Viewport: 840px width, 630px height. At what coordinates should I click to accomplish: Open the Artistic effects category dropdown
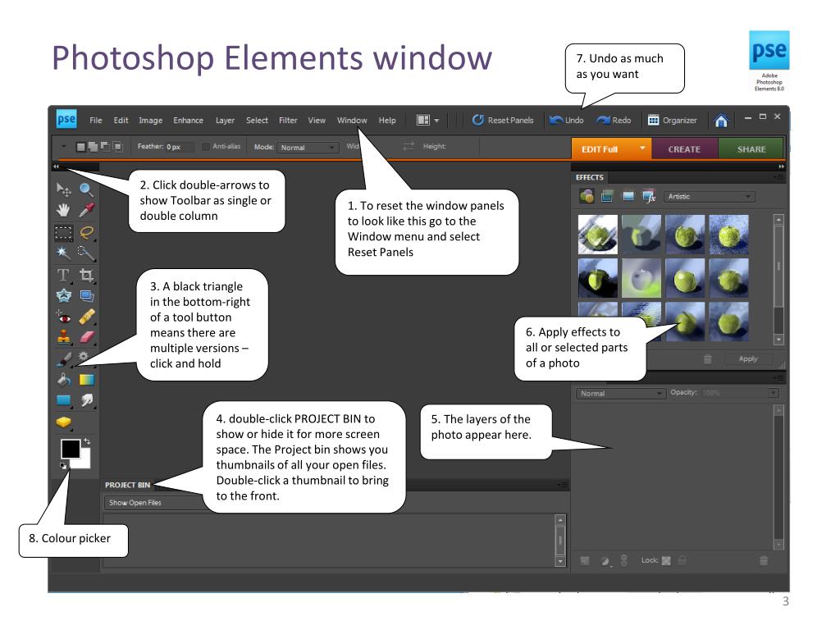pos(710,197)
